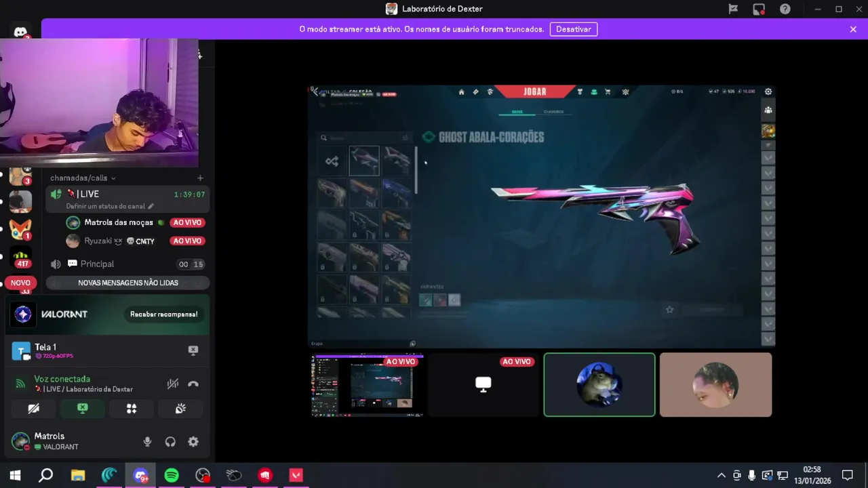
Task: Open Windows search magnifier
Action: pos(45,476)
